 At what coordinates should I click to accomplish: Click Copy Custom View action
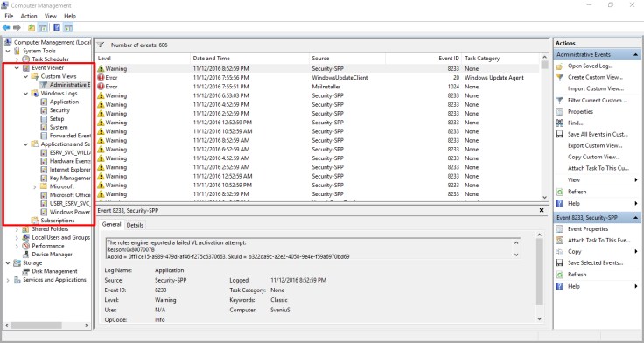point(594,157)
